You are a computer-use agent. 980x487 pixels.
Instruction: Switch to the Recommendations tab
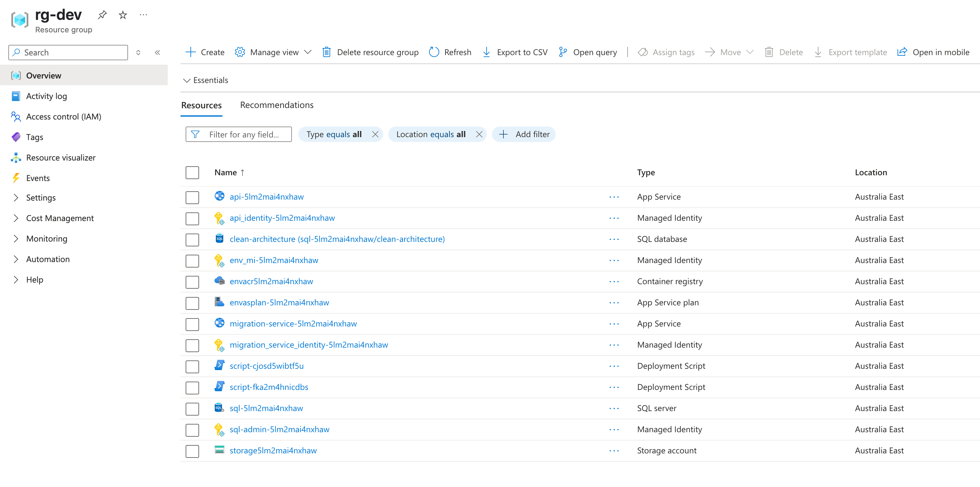click(x=277, y=105)
